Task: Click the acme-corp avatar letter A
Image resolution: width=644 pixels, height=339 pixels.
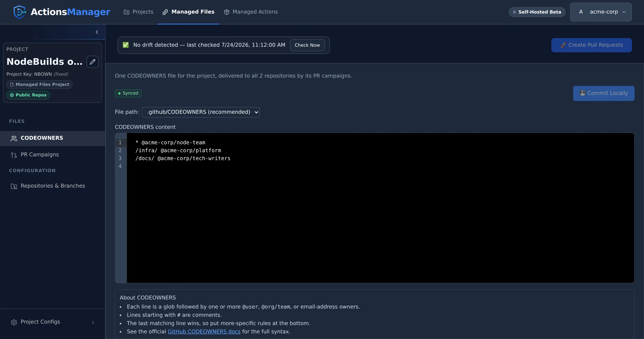Action: (x=581, y=12)
